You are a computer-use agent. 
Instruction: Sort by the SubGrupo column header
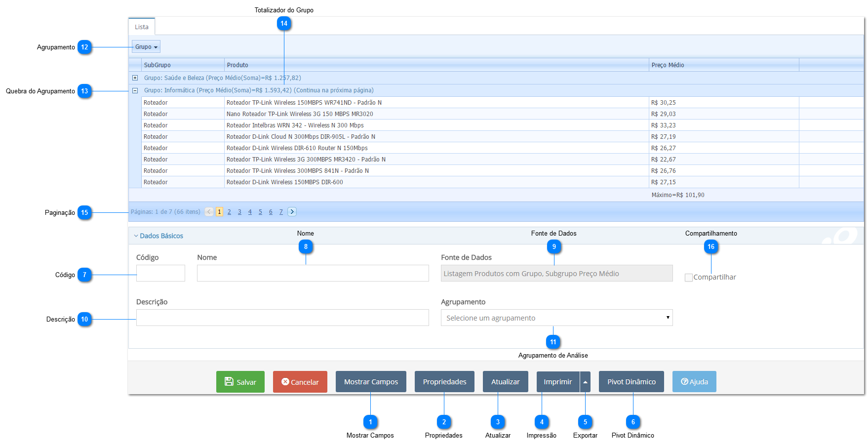tap(183, 65)
